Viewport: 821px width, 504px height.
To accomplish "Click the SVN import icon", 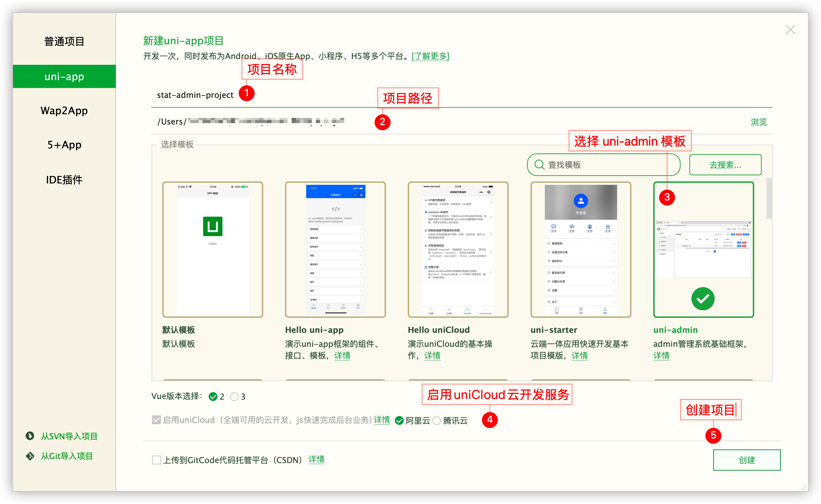I will tap(30, 436).
